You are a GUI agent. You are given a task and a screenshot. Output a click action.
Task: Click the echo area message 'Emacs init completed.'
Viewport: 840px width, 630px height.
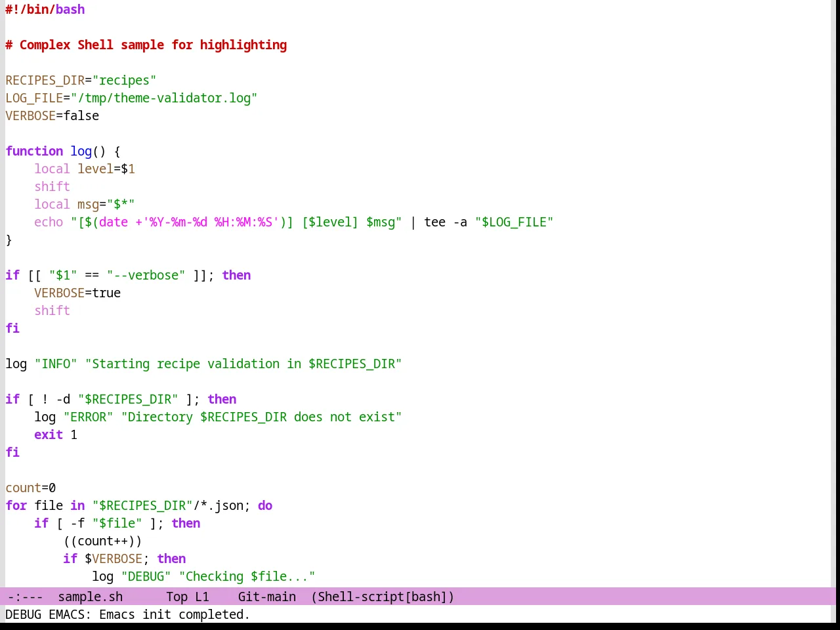175,615
